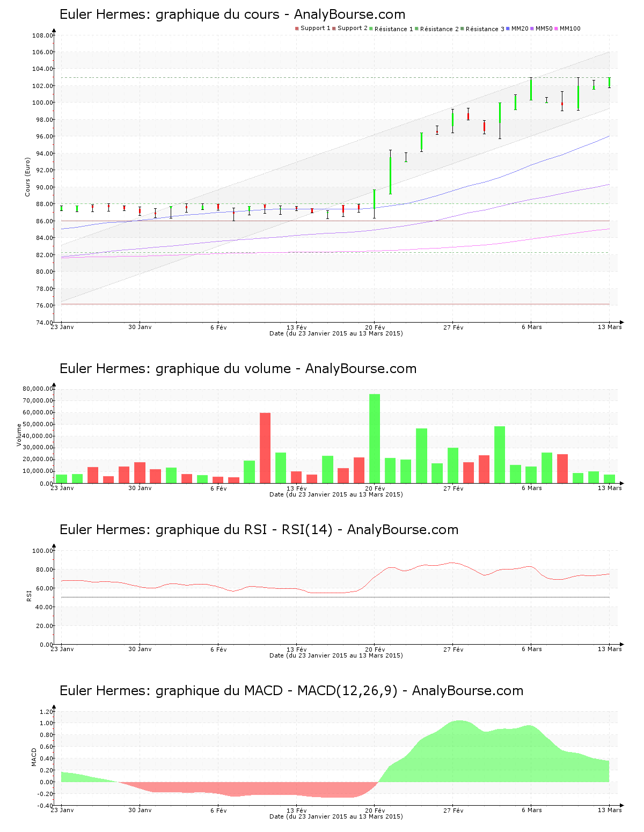Click the 50,000.00 volume axis tick
This screenshot has width=644, height=832.
coord(38,424)
